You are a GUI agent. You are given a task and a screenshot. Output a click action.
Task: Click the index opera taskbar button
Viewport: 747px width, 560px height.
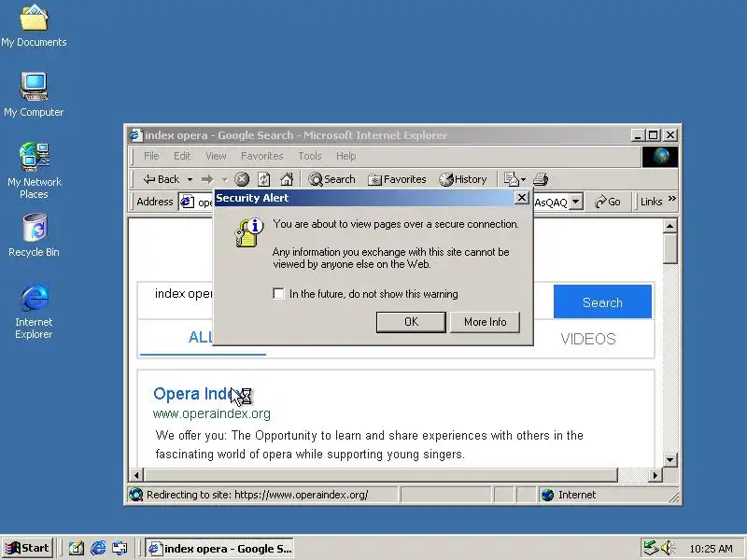click(x=219, y=549)
